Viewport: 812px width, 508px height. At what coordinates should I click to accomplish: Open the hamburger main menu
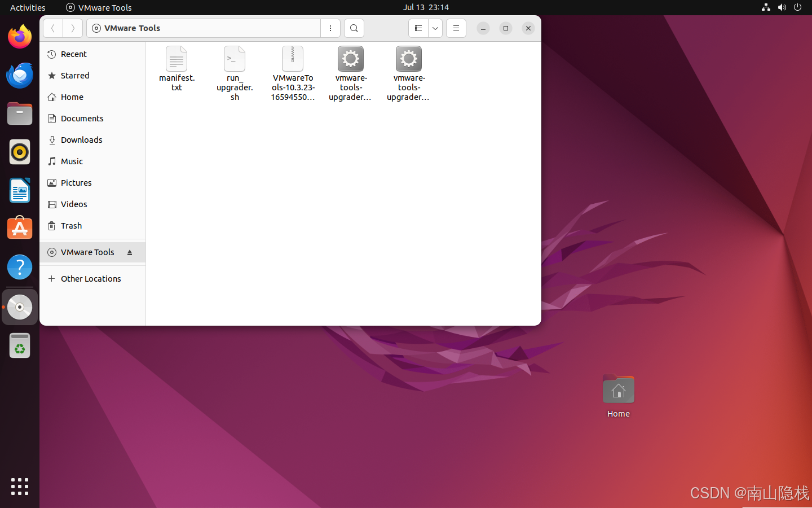pos(456,28)
